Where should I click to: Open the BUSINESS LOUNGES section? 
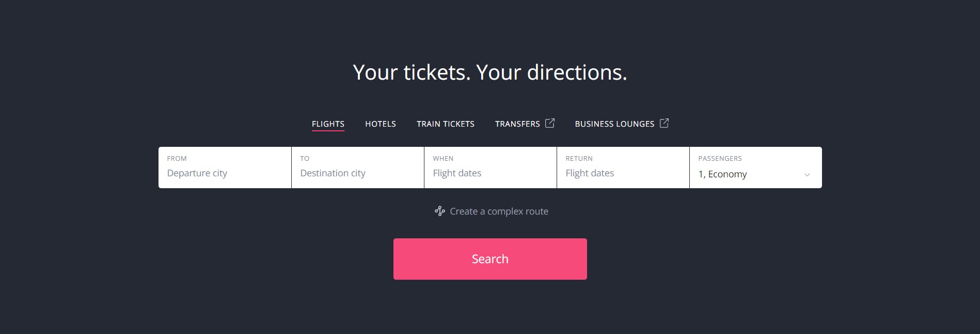click(616, 124)
